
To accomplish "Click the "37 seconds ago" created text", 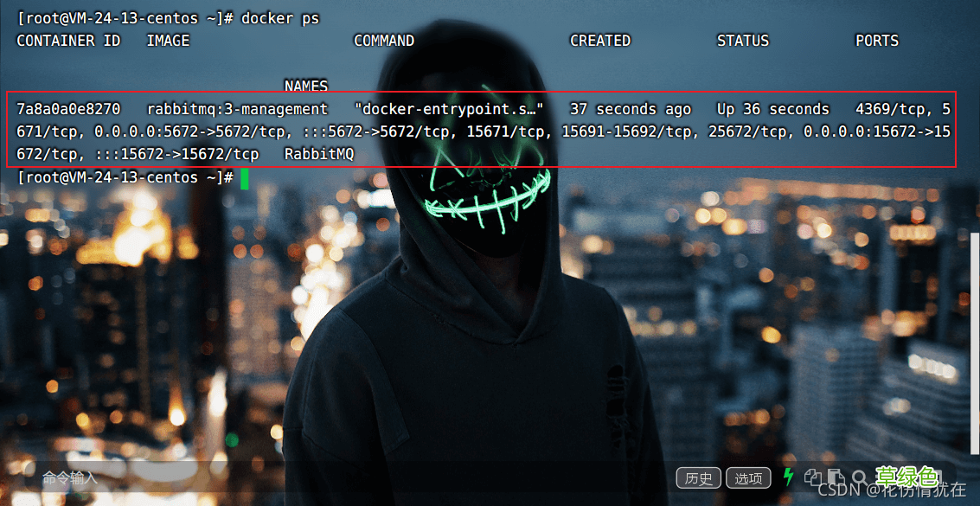I will (630, 109).
